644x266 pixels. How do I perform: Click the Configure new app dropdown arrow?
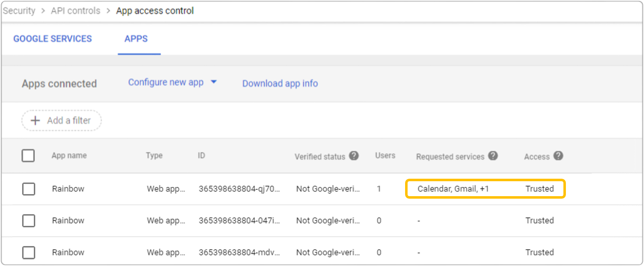click(x=214, y=82)
